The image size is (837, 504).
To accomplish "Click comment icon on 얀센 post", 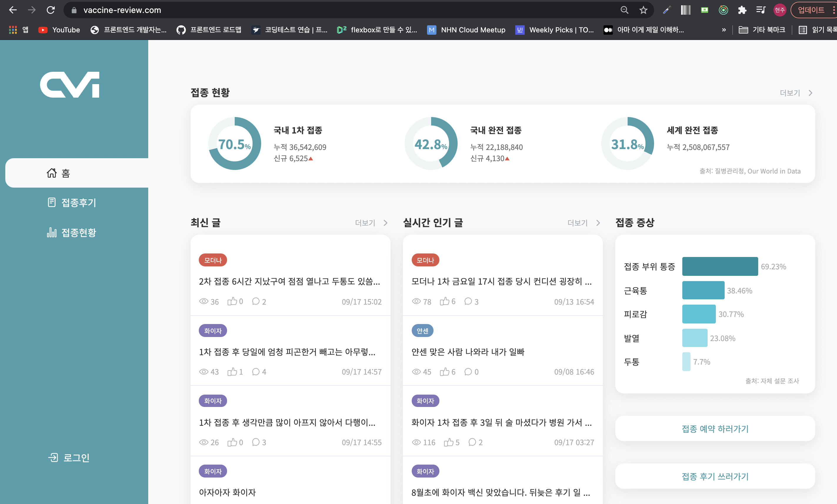I will click(x=468, y=372).
